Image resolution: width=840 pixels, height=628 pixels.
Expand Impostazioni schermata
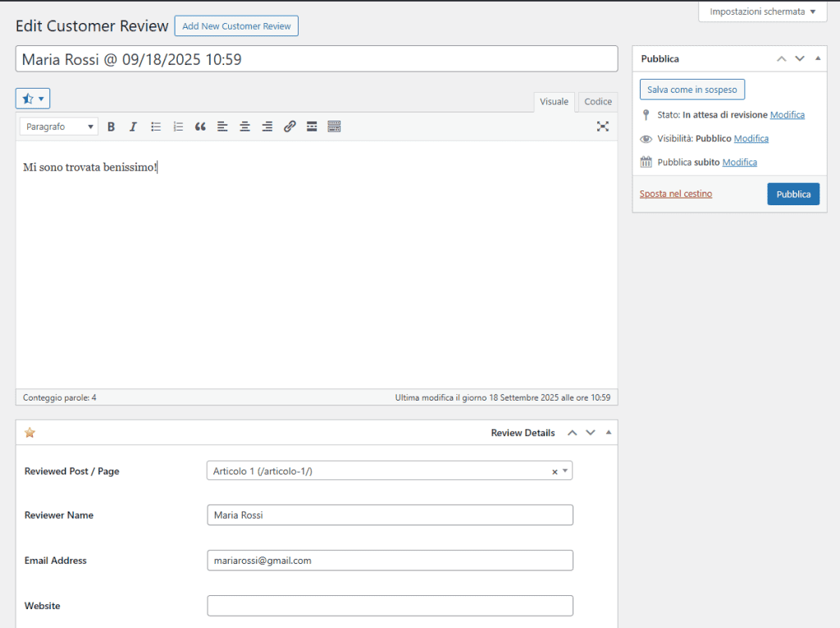761,11
